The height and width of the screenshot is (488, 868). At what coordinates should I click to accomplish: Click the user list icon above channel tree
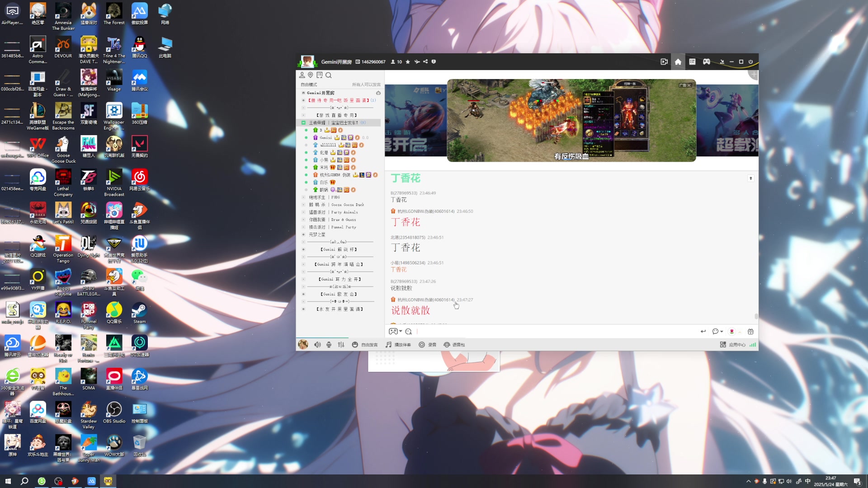302,75
